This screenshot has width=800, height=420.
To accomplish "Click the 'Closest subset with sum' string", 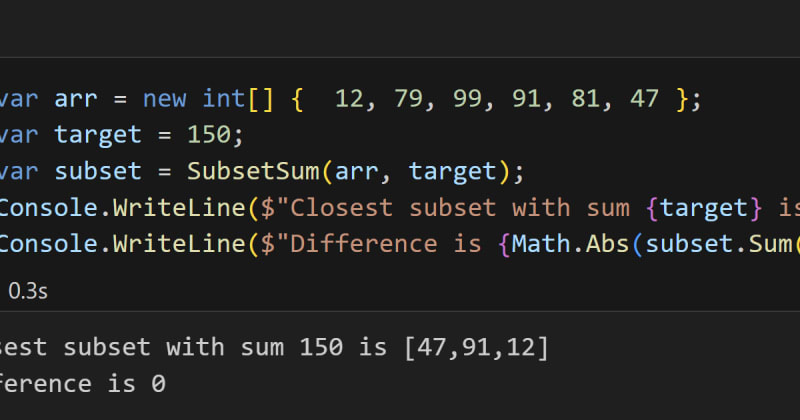I will tap(460, 208).
